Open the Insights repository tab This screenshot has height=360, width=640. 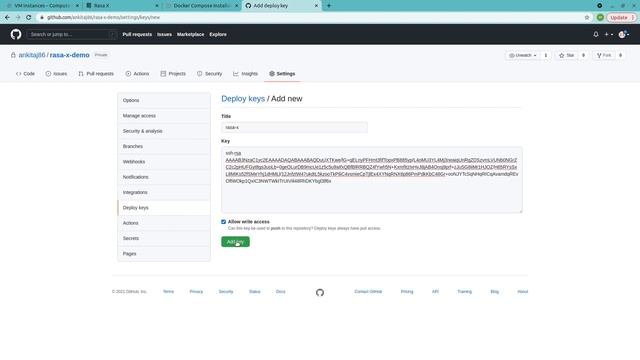(x=246, y=74)
